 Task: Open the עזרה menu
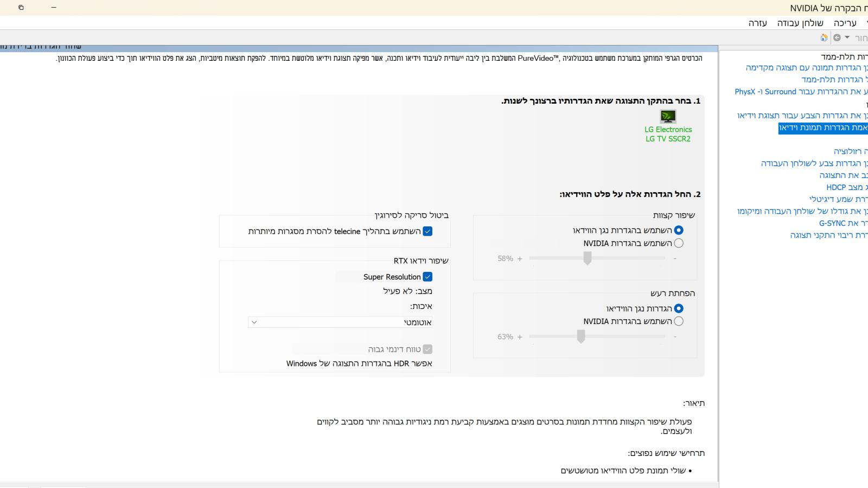pyautogui.click(x=757, y=23)
